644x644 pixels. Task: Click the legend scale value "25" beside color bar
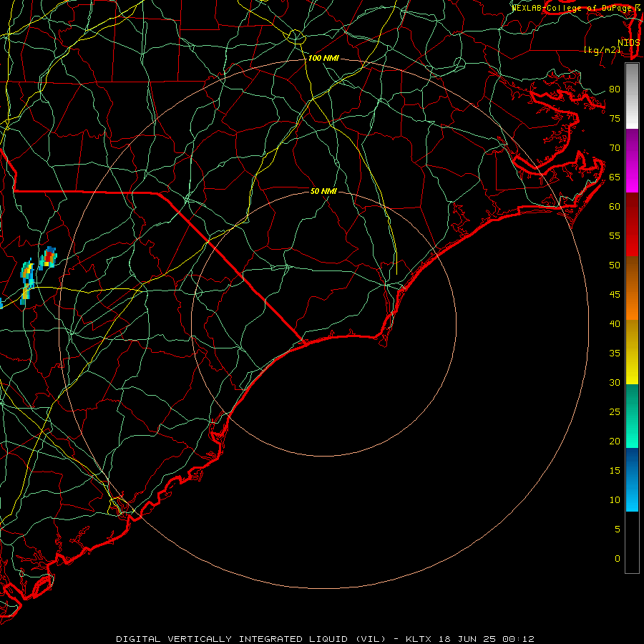click(615, 412)
